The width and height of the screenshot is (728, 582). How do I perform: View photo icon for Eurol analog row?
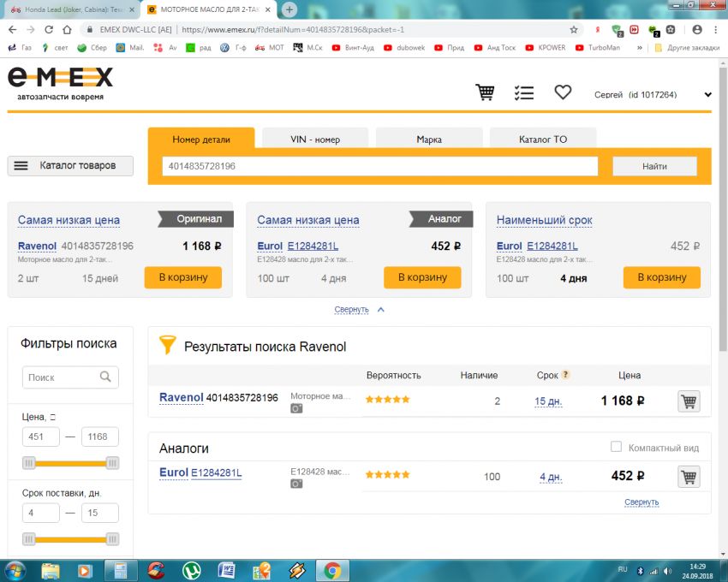[296, 484]
